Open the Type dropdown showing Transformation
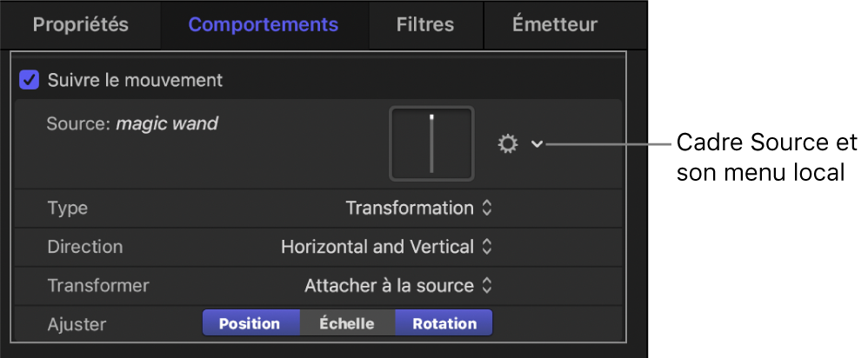Image resolution: width=868 pixels, height=358 pixels. click(418, 209)
